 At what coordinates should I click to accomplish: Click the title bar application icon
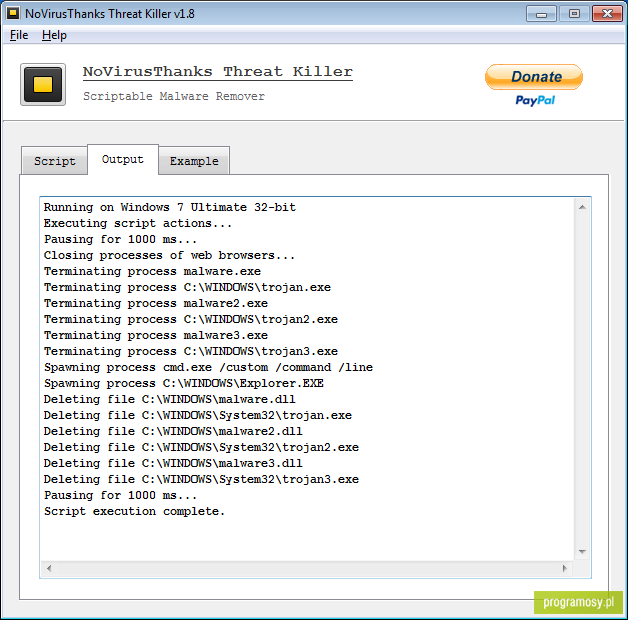coord(13,13)
